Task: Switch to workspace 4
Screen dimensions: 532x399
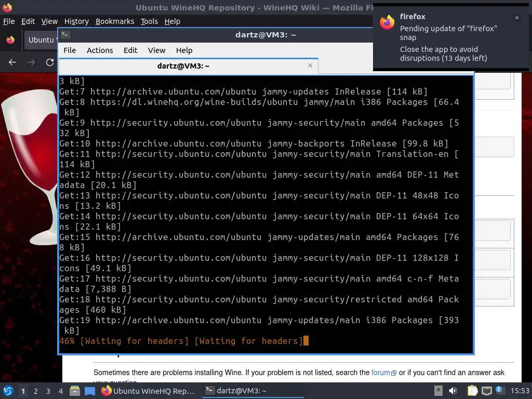Action: coord(61,391)
